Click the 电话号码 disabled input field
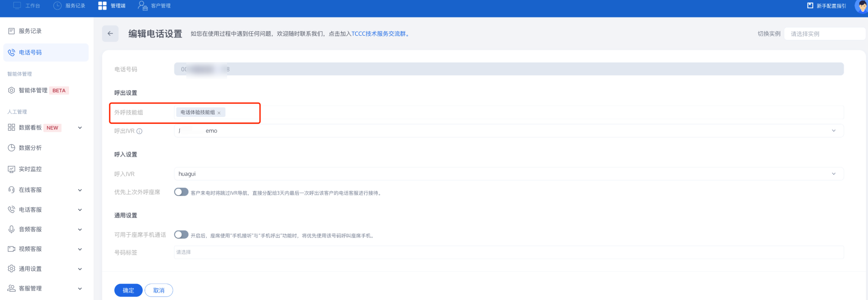868x300 pixels. [509, 69]
